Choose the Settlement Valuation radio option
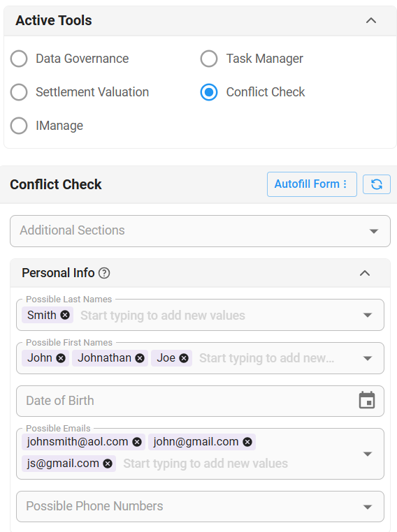 (19, 92)
